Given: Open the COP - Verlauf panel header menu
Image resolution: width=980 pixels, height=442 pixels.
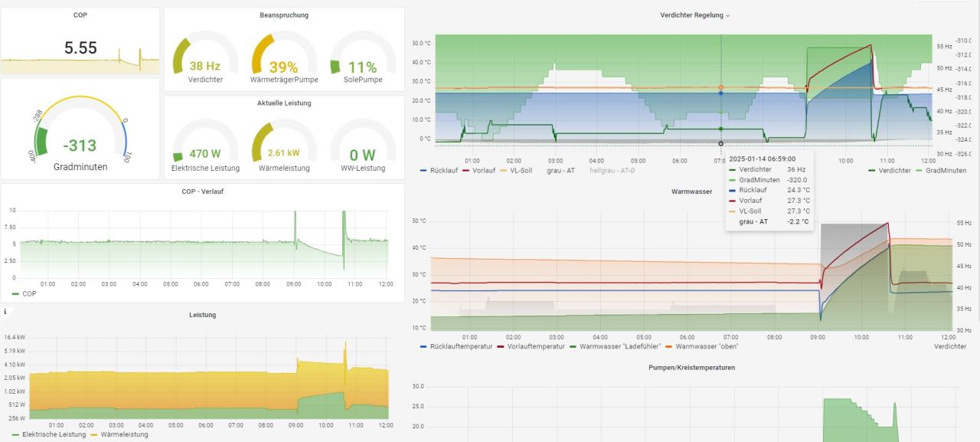Looking at the screenshot, I should click(203, 192).
